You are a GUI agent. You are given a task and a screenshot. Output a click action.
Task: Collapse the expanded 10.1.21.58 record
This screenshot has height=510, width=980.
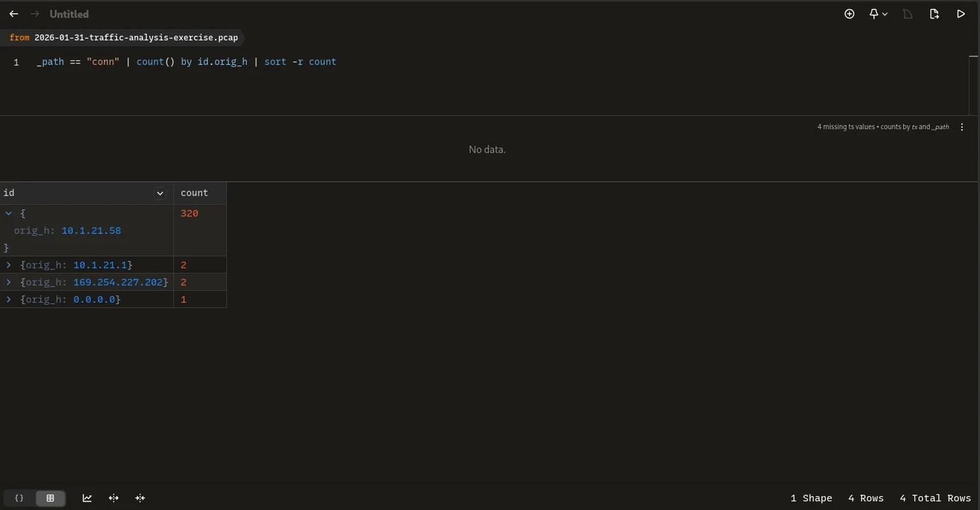(x=9, y=213)
